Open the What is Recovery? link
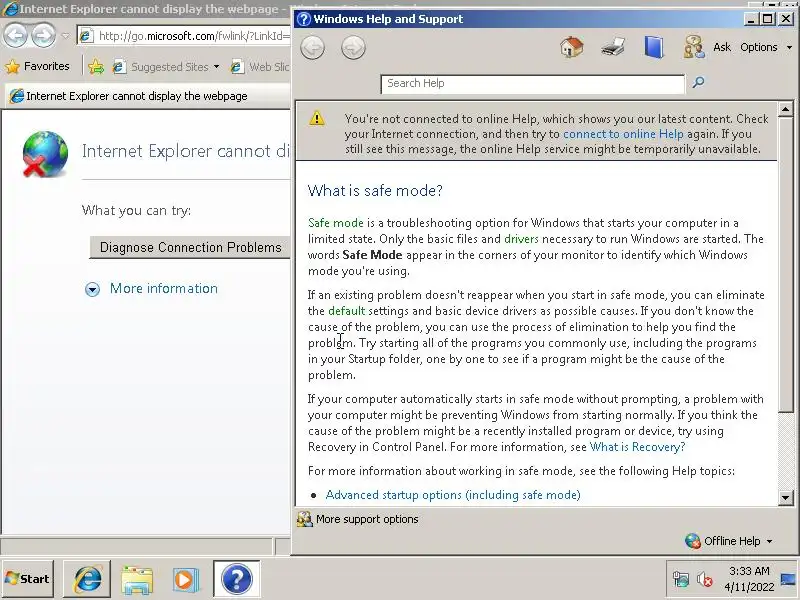The width and height of the screenshot is (800, 600). [637, 447]
